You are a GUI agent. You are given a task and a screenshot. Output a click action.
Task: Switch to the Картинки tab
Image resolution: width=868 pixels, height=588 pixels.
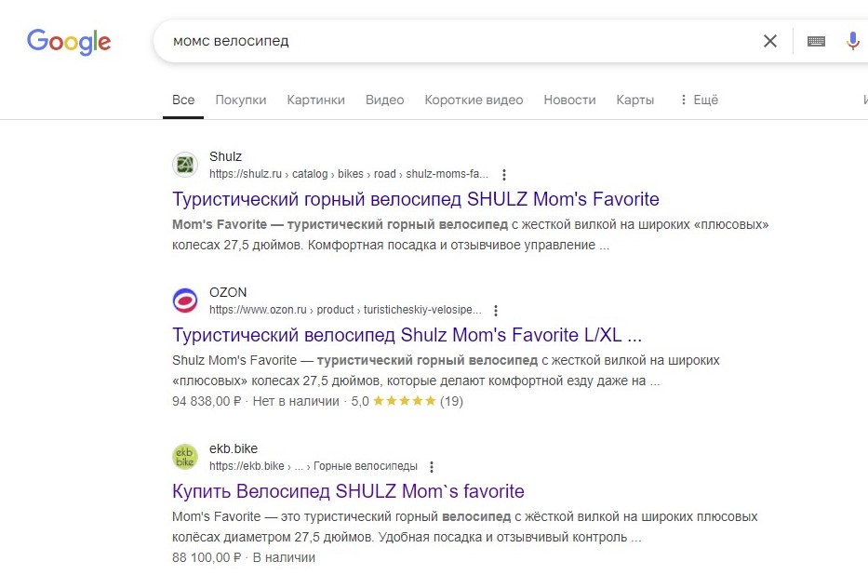pos(315,100)
